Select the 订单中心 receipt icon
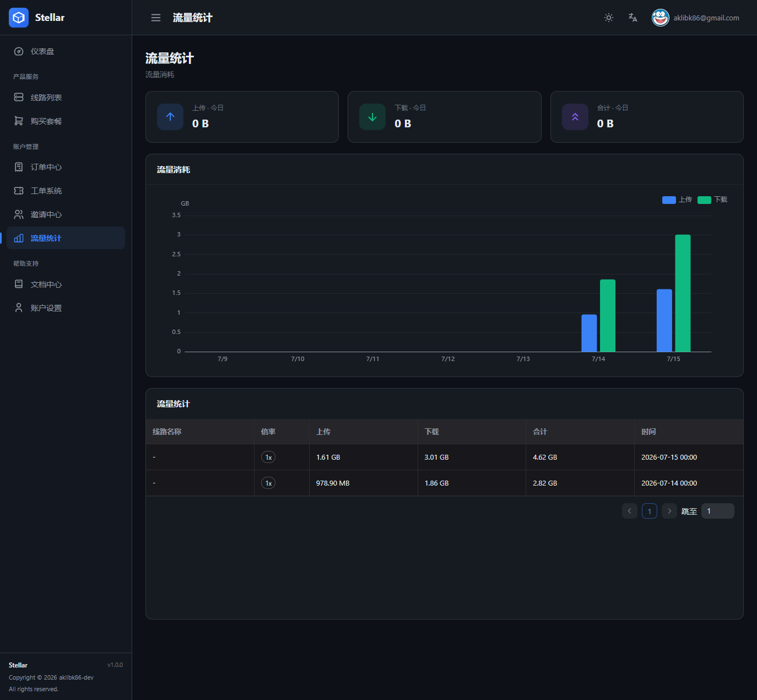The width and height of the screenshot is (757, 700). [x=19, y=167]
